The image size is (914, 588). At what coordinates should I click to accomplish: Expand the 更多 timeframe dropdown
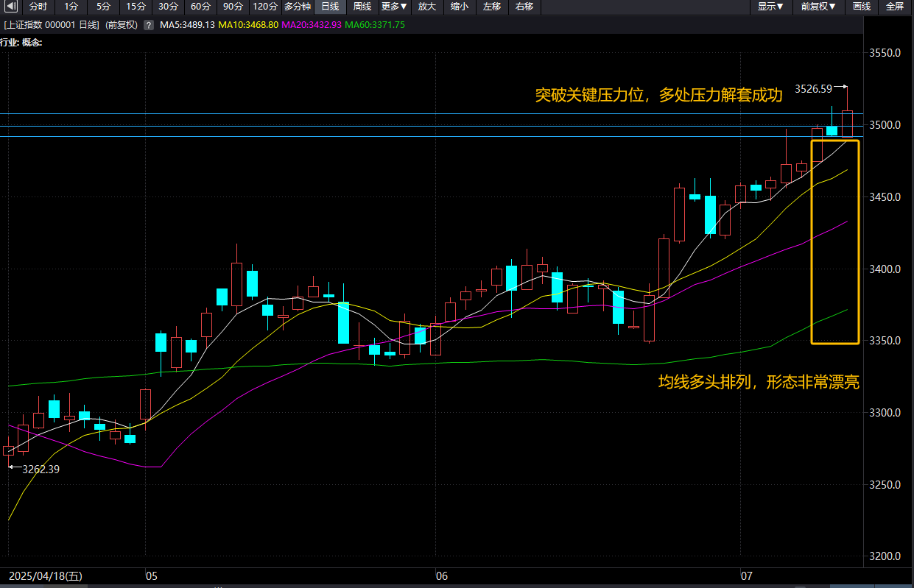pyautogui.click(x=395, y=7)
